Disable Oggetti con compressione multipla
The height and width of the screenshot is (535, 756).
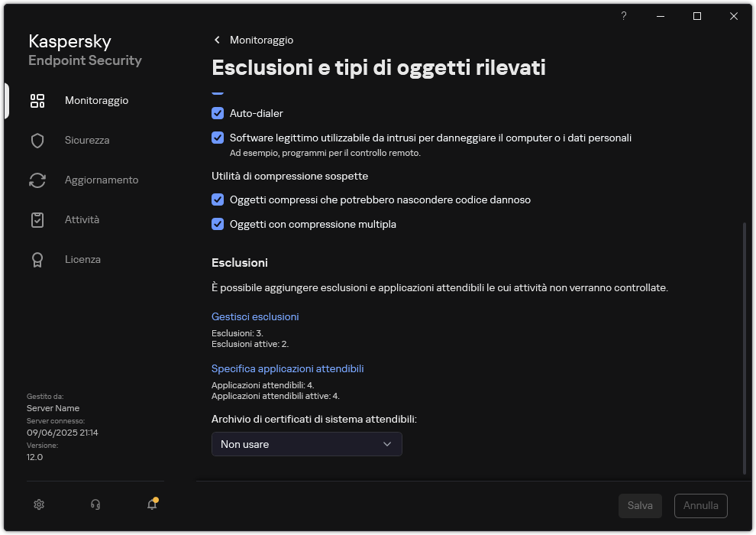(x=218, y=224)
